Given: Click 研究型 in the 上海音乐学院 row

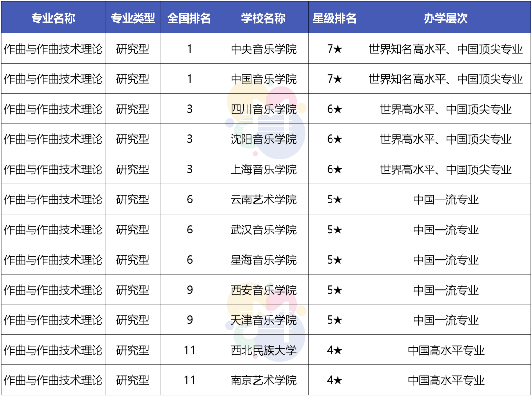Looking at the screenshot, I should click(x=133, y=169).
